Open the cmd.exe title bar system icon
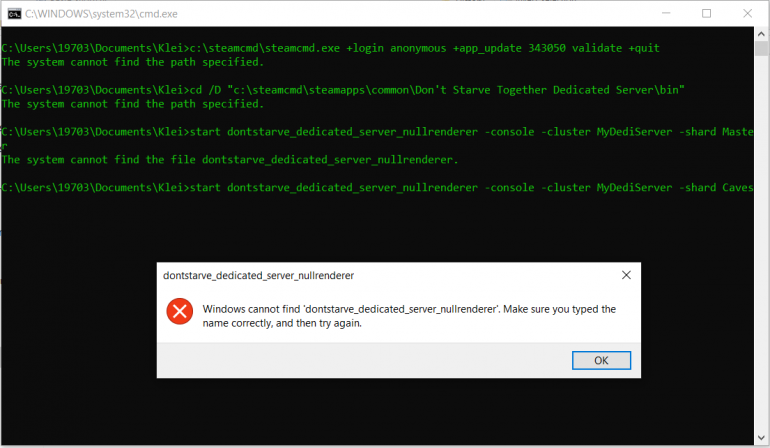Viewport: 770px width, 448px height. pyautogui.click(x=14, y=14)
